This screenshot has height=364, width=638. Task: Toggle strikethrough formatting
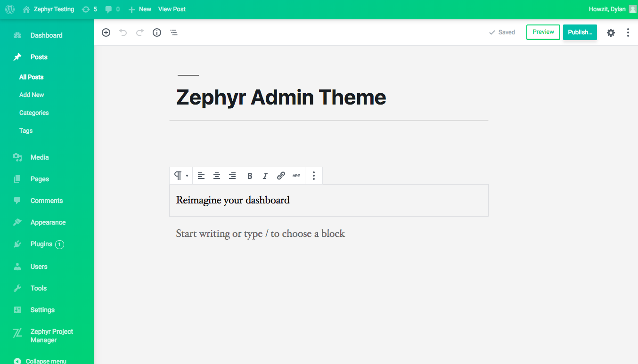296,176
